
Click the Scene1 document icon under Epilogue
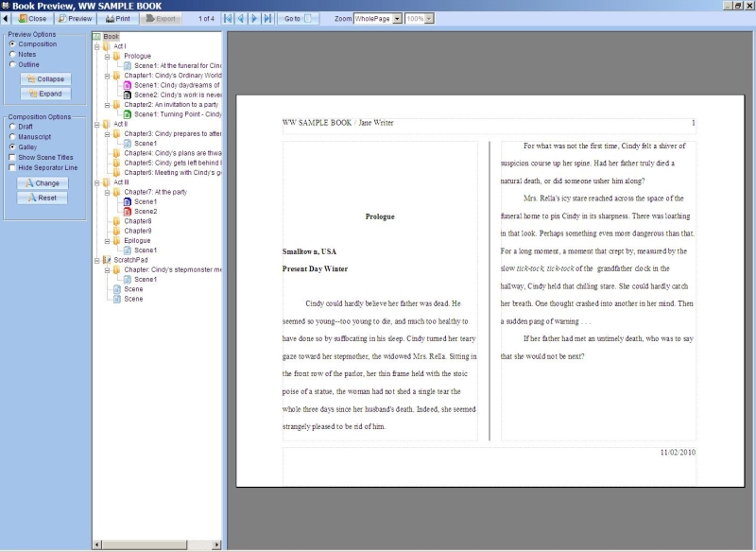(x=128, y=250)
